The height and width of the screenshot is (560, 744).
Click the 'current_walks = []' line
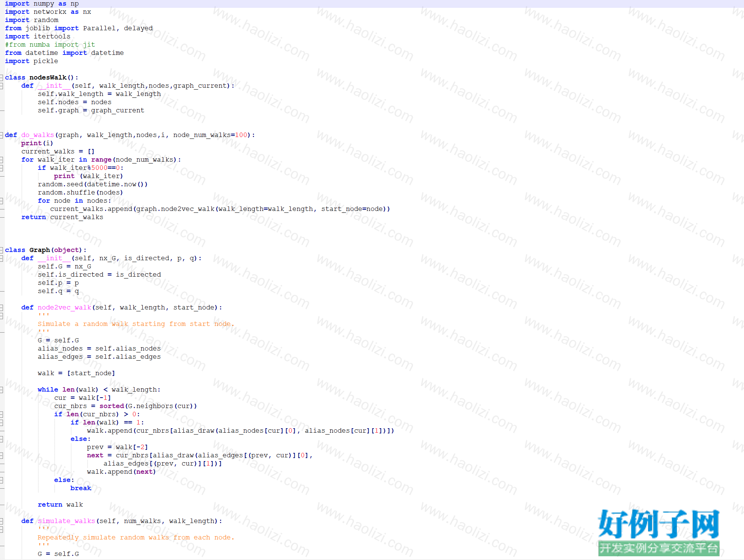[x=58, y=152]
